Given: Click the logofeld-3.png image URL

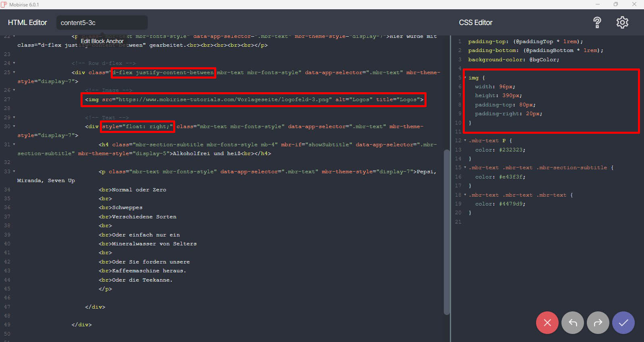Looking at the screenshot, I should pos(224,99).
